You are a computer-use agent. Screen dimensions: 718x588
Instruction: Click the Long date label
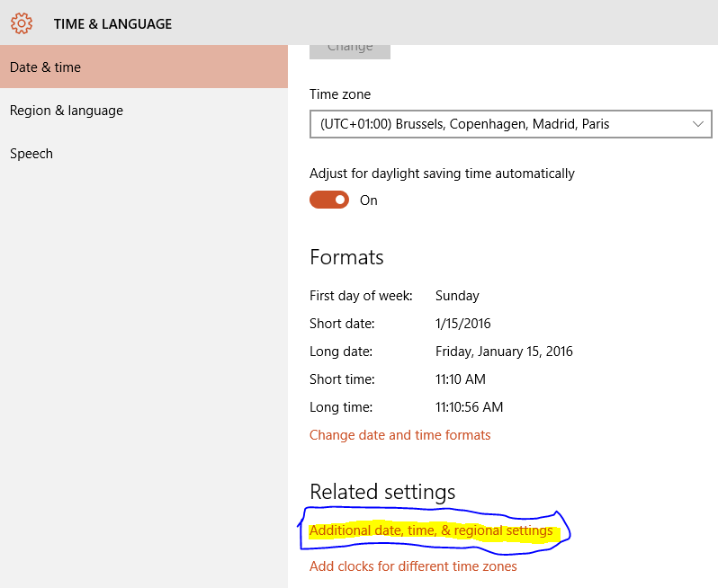coord(341,352)
